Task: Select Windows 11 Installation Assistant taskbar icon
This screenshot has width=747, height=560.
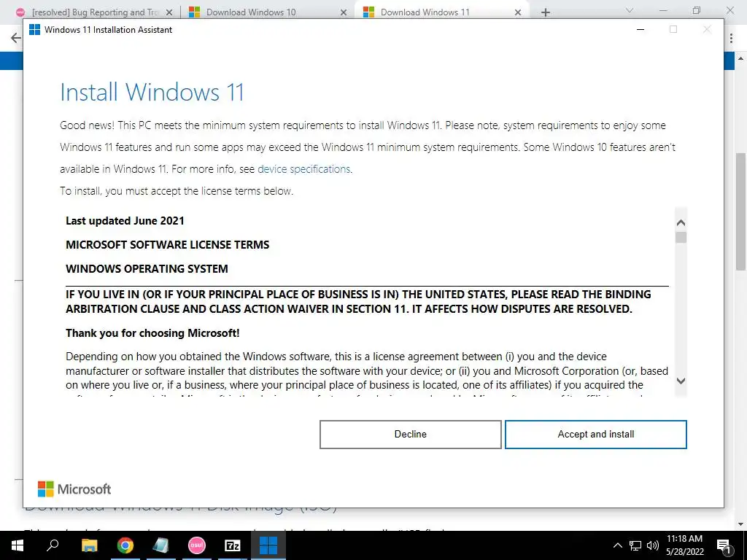Action: point(268,545)
